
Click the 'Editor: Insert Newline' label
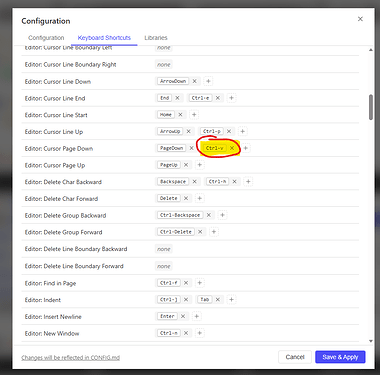[53, 317]
